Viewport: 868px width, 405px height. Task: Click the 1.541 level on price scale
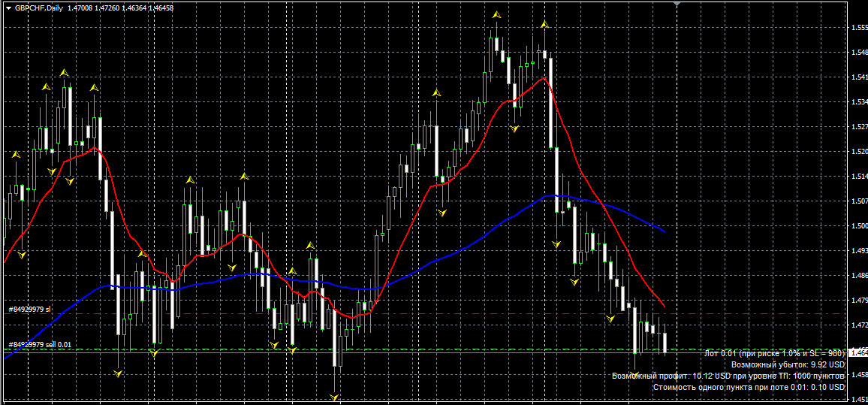858,77
